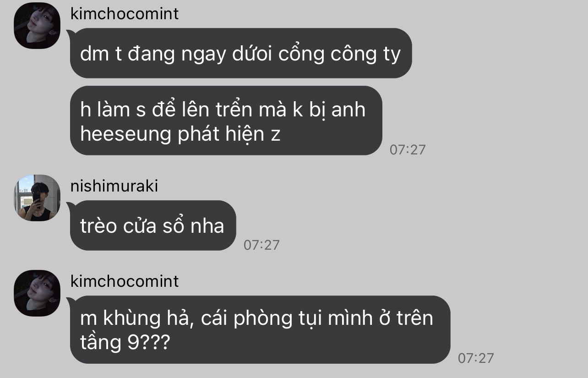Click the kimchocomint name above 'm khùng hả'
This screenshot has height=378, width=588.
(125, 281)
